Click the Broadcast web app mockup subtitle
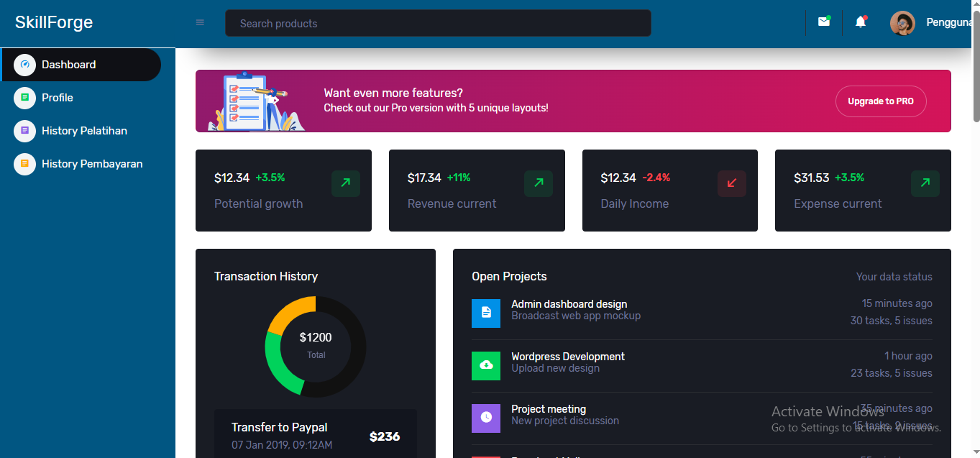 (x=576, y=316)
